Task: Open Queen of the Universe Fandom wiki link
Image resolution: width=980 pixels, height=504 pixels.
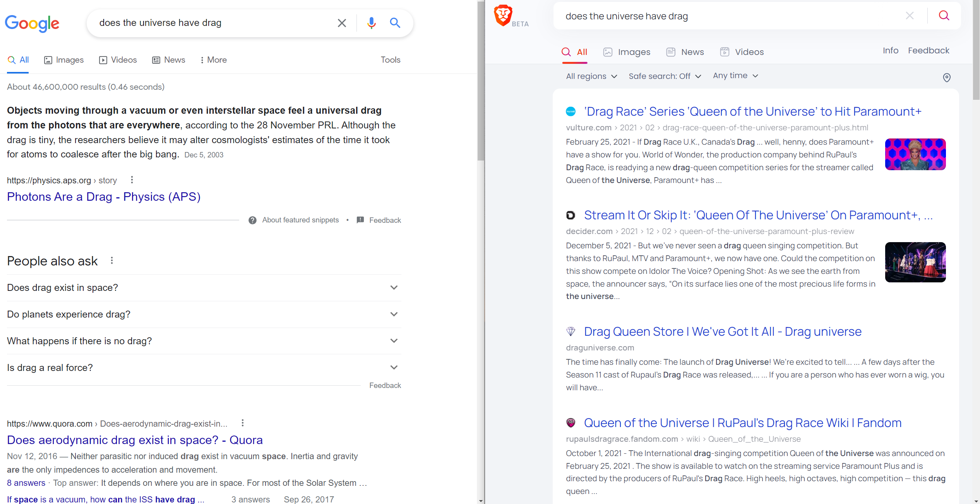Action: coord(742,423)
